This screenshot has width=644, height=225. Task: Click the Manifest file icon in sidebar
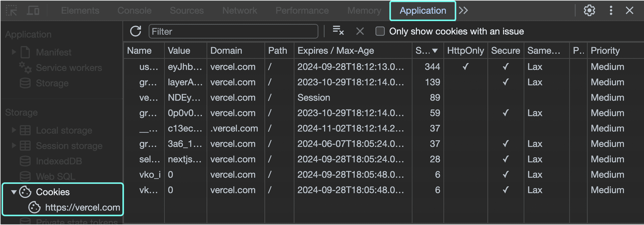tap(25, 53)
